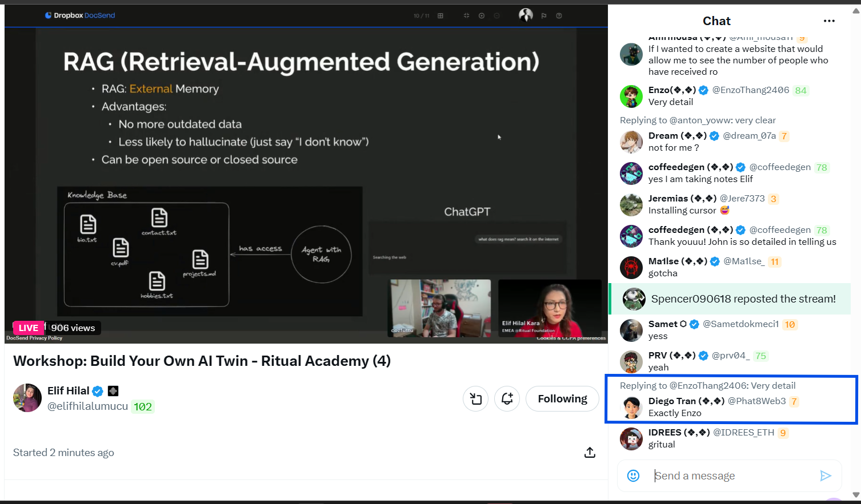Click the send message arrow icon
This screenshot has height=504, width=861.
click(x=825, y=475)
